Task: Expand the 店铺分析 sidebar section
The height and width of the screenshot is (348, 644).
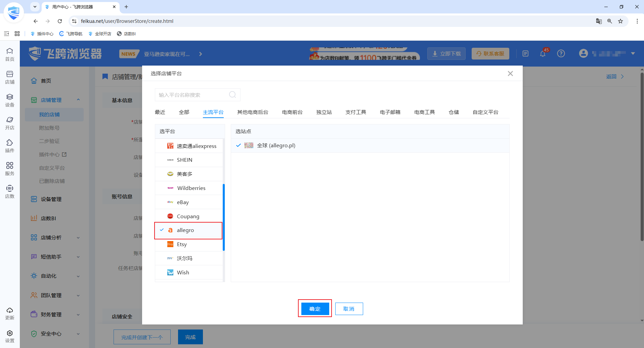Action: pos(78,238)
